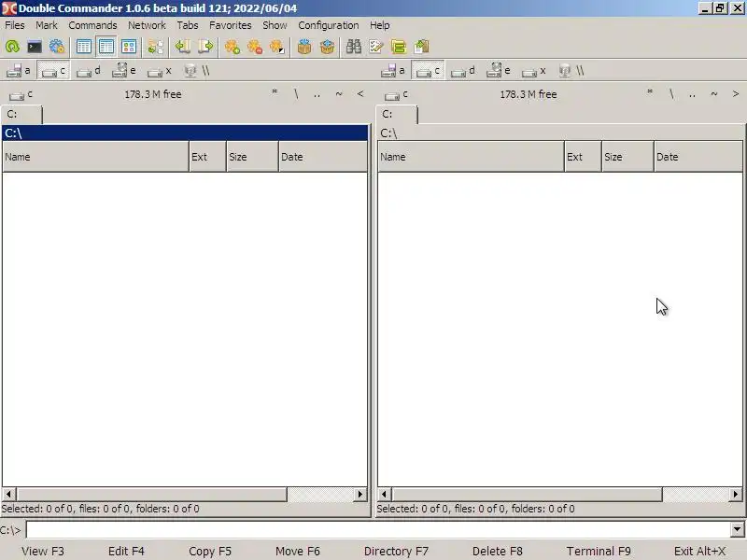Sort right panel by Ext column

click(x=583, y=157)
